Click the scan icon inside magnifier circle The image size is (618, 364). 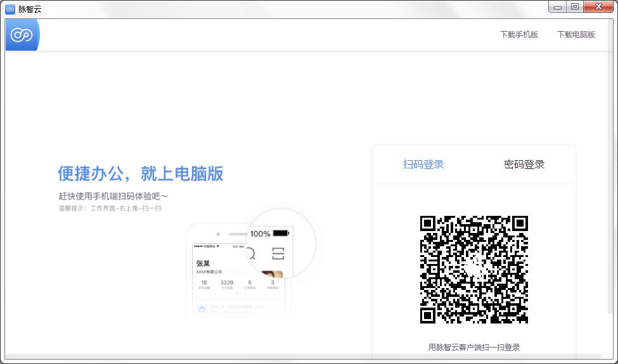pos(278,254)
